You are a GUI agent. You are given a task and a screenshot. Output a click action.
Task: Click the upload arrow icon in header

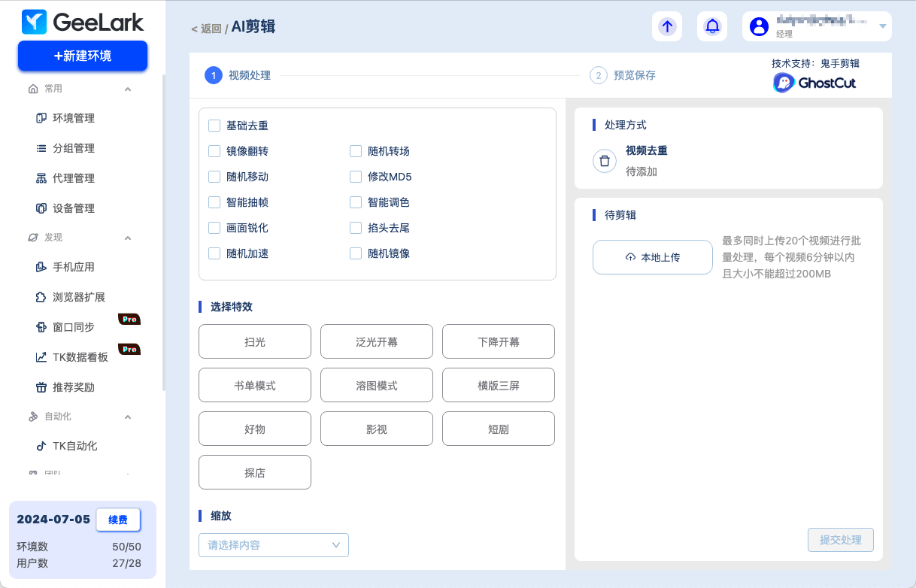tap(667, 26)
